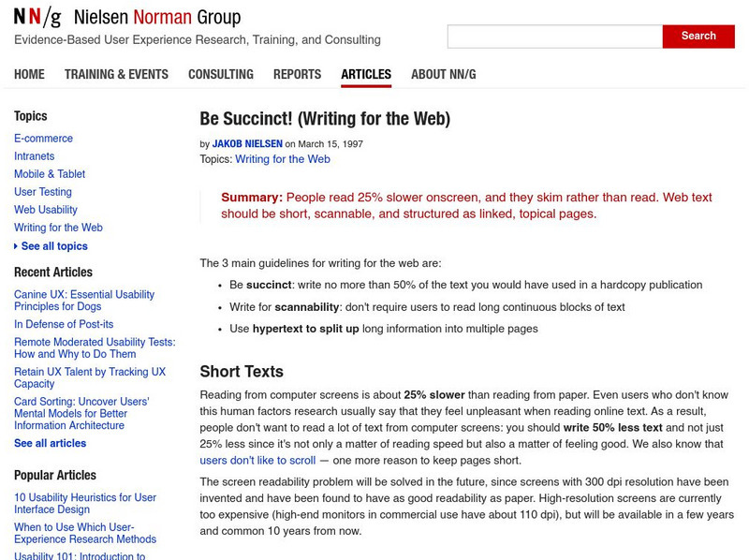Select the Articles tab

[366, 74]
